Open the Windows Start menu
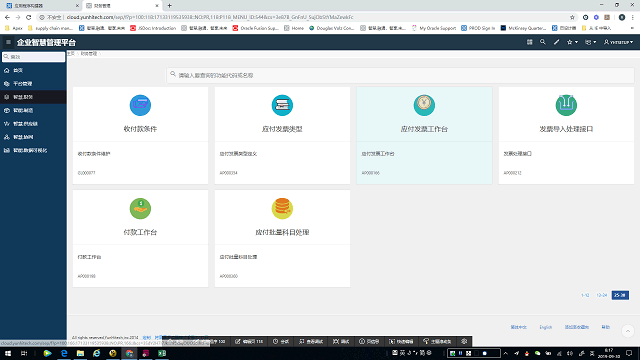 click(8, 353)
